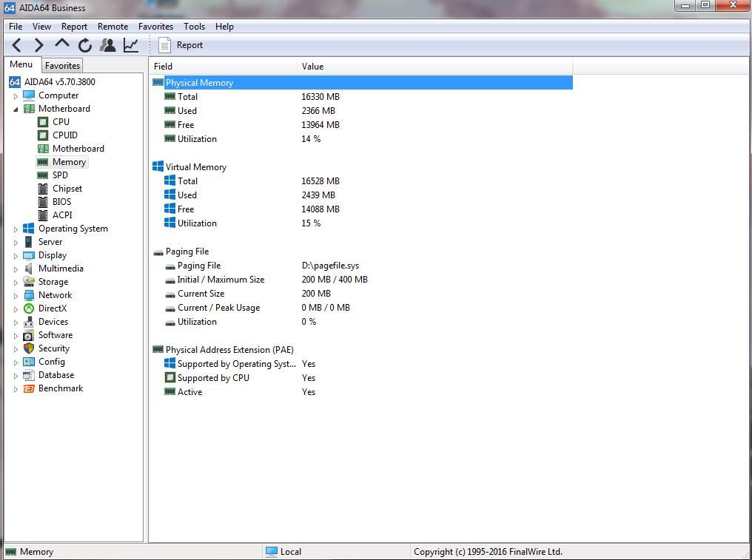This screenshot has height=560, width=752.
Task: Collapse the Motherboard tree node
Action: [x=16, y=109]
